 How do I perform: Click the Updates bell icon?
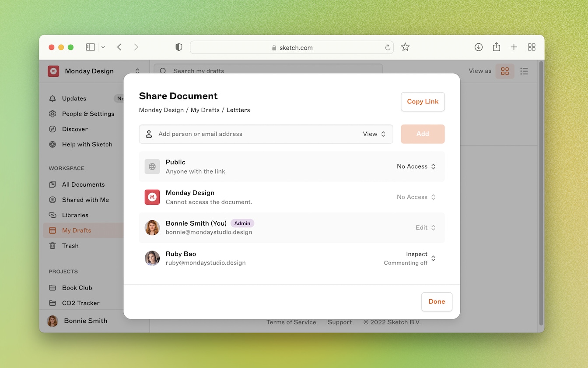point(52,99)
